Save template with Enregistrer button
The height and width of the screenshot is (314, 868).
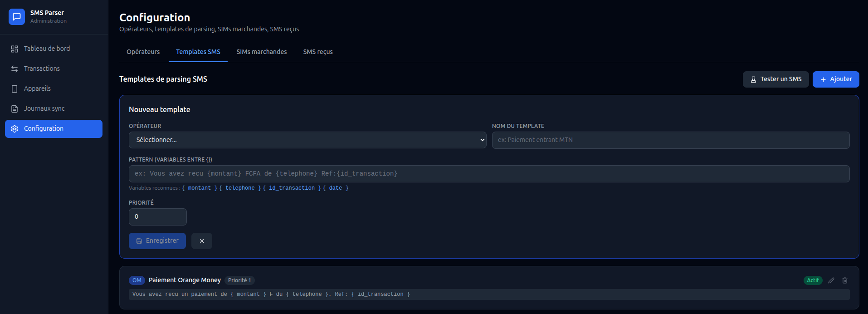coord(157,241)
